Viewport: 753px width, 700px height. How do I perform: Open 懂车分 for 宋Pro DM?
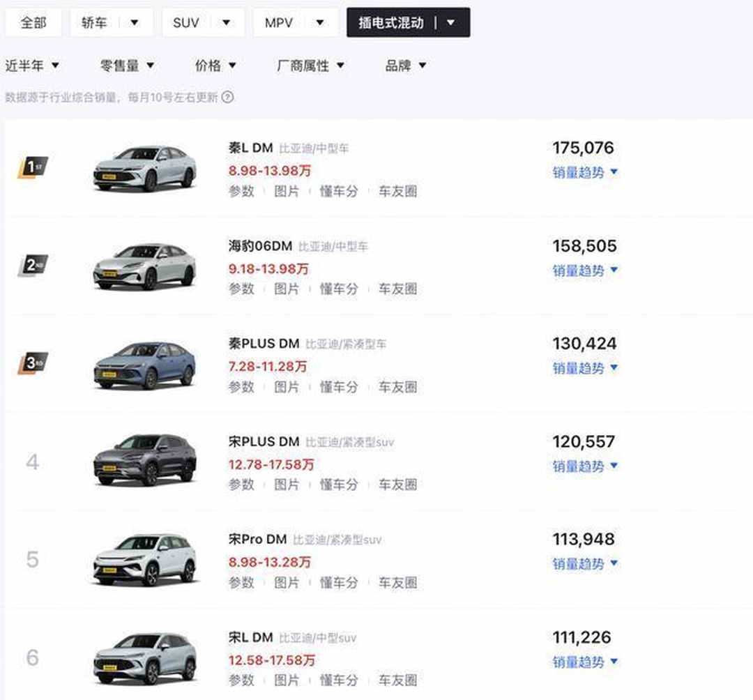339,583
